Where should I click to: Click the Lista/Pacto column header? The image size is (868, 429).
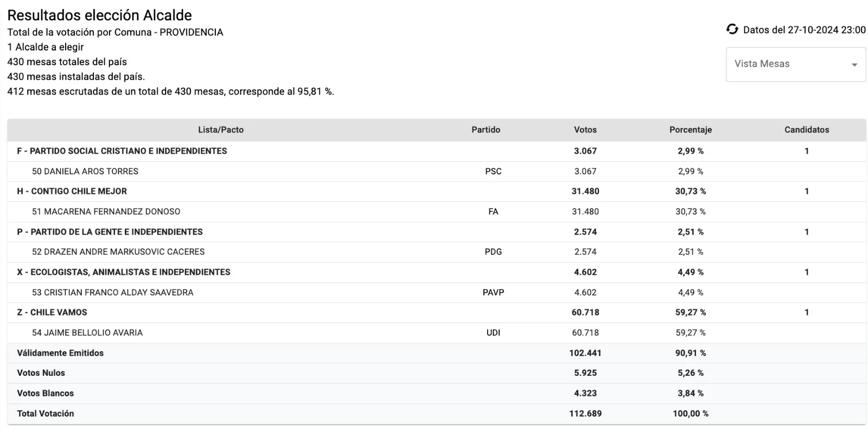[x=221, y=130]
